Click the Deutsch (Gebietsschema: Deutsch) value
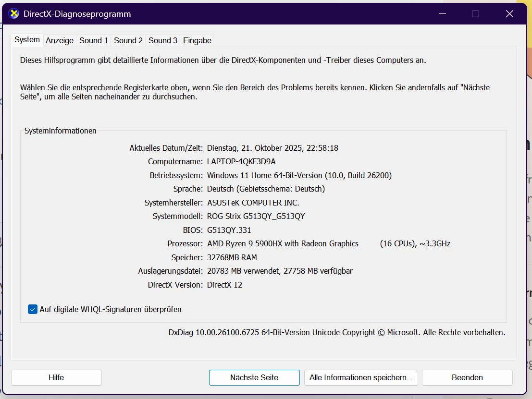The width and height of the screenshot is (532, 399). point(266,189)
